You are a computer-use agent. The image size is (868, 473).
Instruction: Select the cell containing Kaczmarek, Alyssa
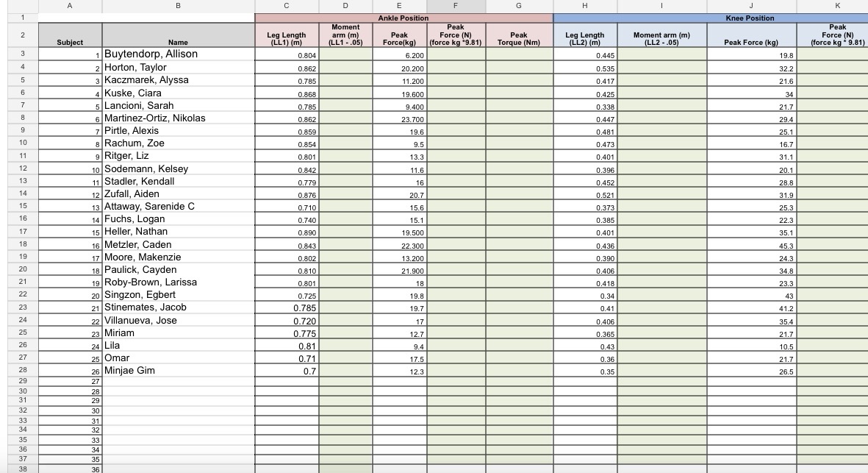[x=179, y=80]
